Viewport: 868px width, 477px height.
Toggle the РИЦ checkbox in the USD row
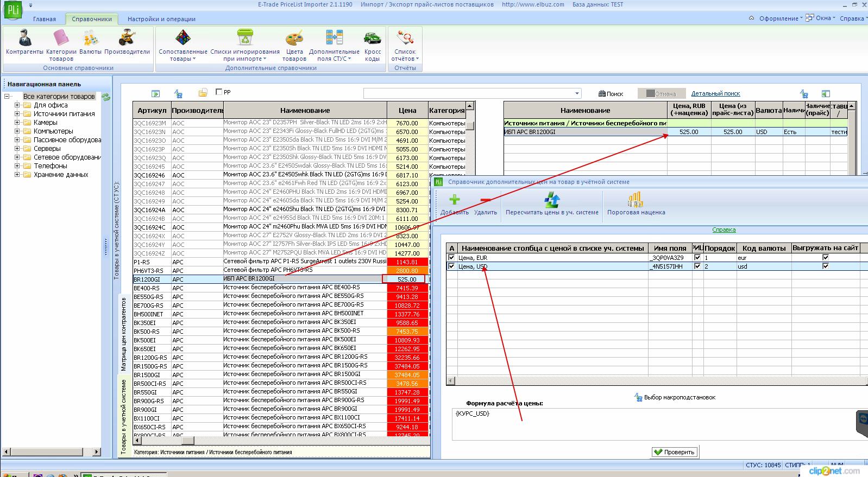click(697, 266)
